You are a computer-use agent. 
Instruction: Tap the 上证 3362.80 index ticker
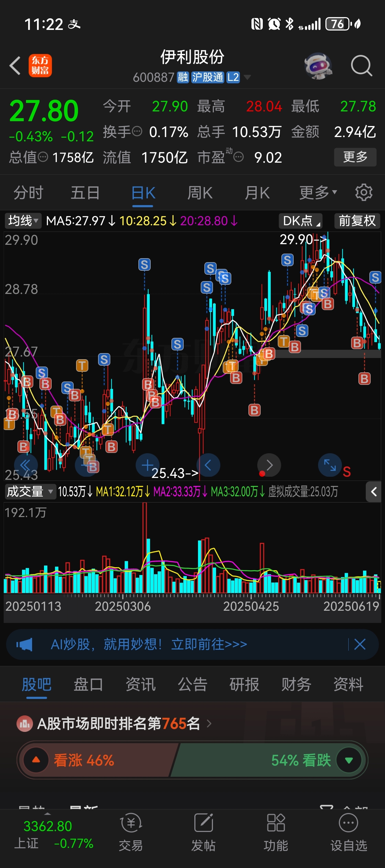tap(54, 835)
